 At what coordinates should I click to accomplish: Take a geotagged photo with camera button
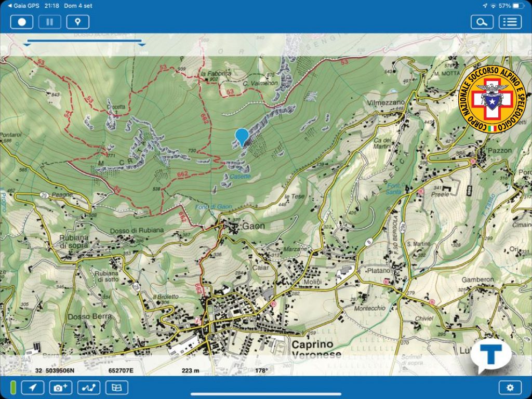pos(61,387)
